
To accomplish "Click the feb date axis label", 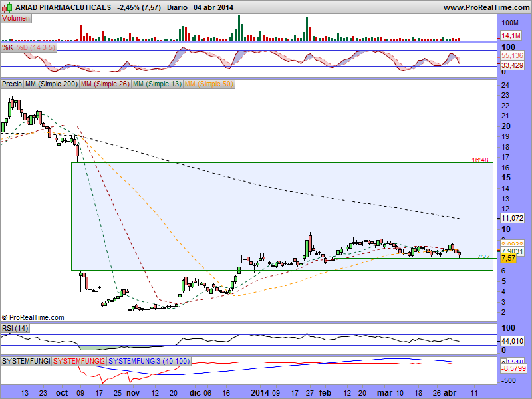I will click(x=325, y=393).
